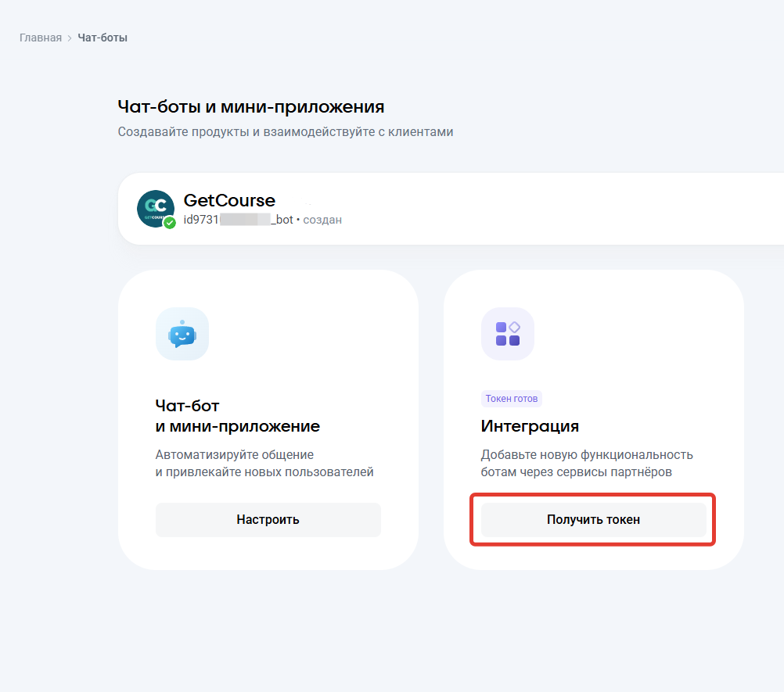Click the Чат-боты breadcrumb item
The image size is (784, 692).
coord(103,37)
